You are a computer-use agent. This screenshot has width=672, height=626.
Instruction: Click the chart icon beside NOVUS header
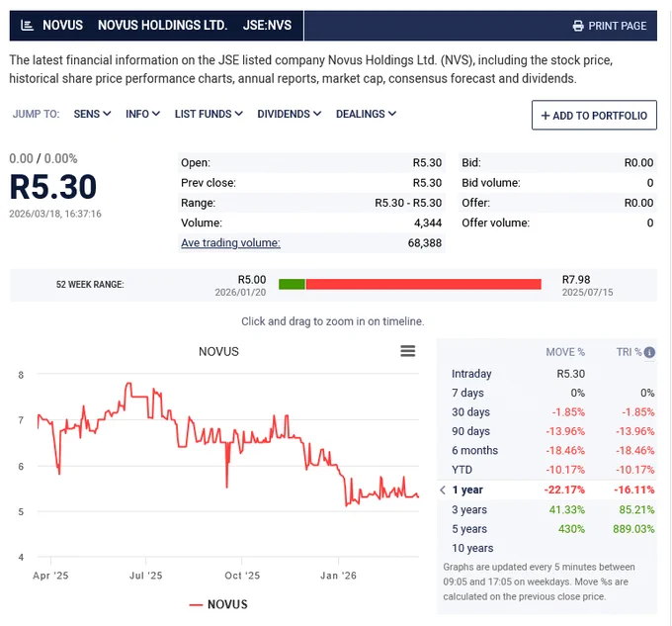click(27, 26)
